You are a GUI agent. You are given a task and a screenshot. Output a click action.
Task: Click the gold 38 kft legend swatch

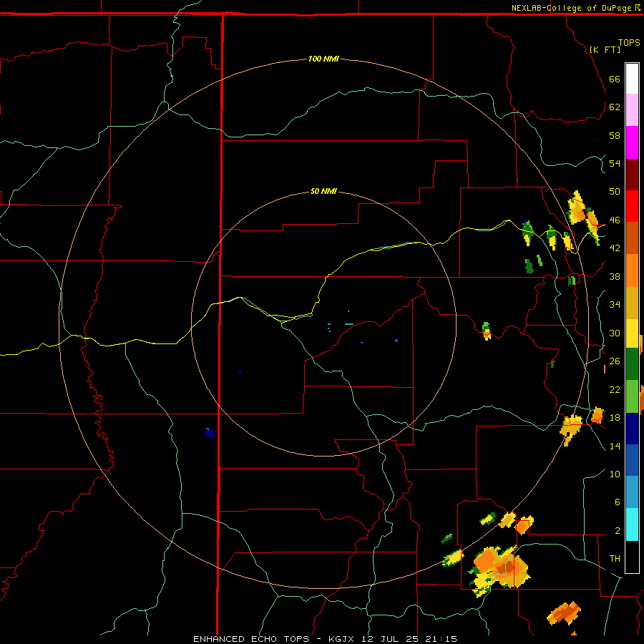pyautogui.click(x=632, y=302)
